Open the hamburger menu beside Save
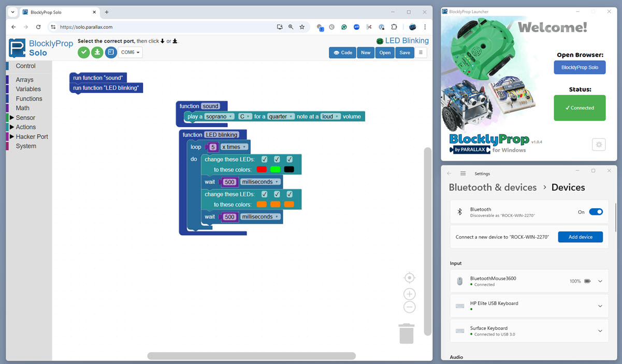Viewport: 622px width, 364px height. (x=421, y=52)
